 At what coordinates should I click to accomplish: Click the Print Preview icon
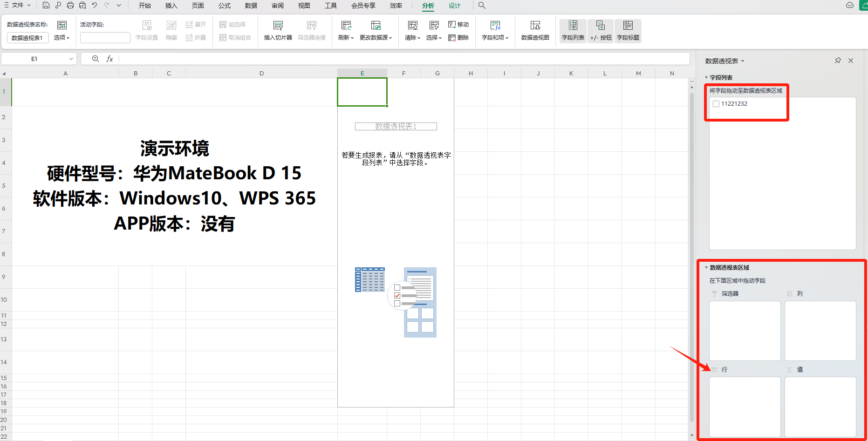click(x=82, y=6)
